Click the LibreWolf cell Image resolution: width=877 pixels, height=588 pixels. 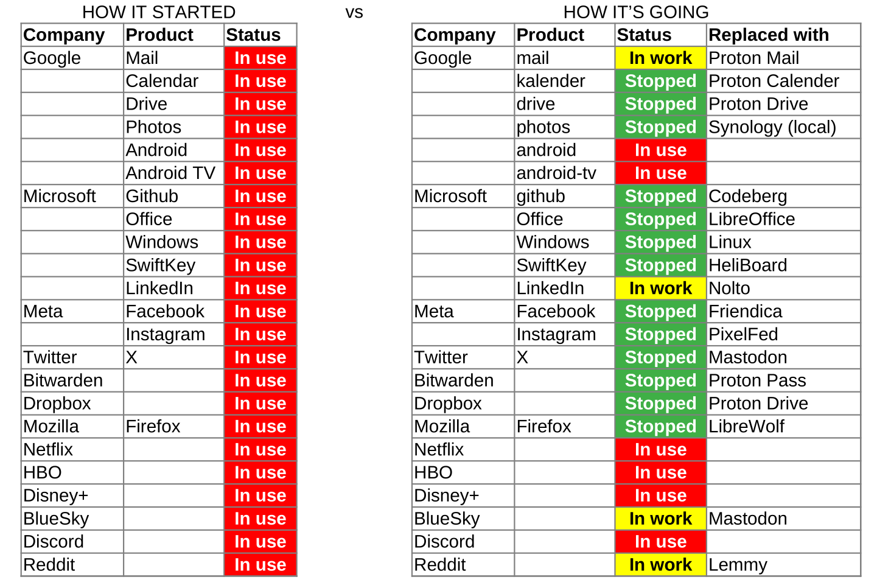[x=746, y=427]
